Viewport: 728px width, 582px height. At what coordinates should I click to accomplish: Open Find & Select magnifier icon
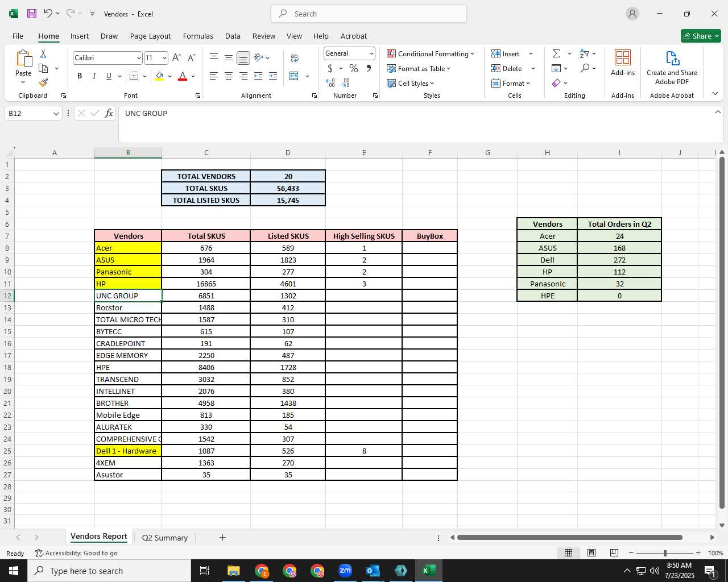pyautogui.click(x=585, y=68)
